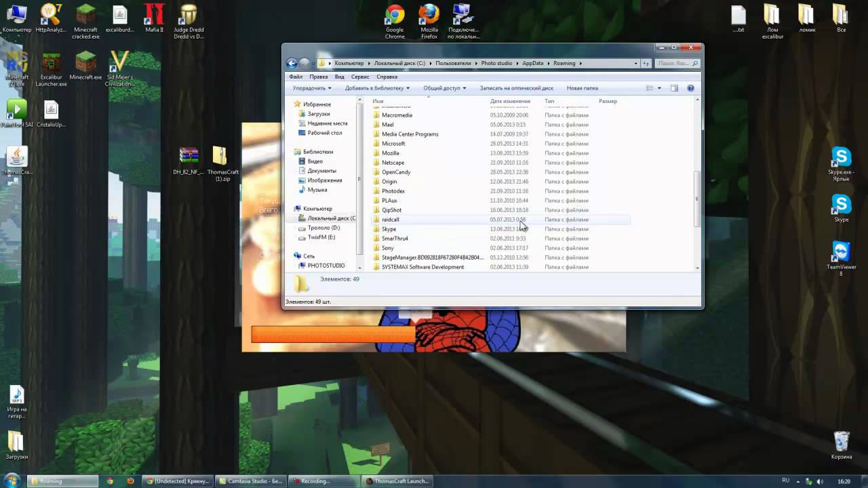Click the Explorer search field
The width and height of the screenshot is (868, 488).
677,63
